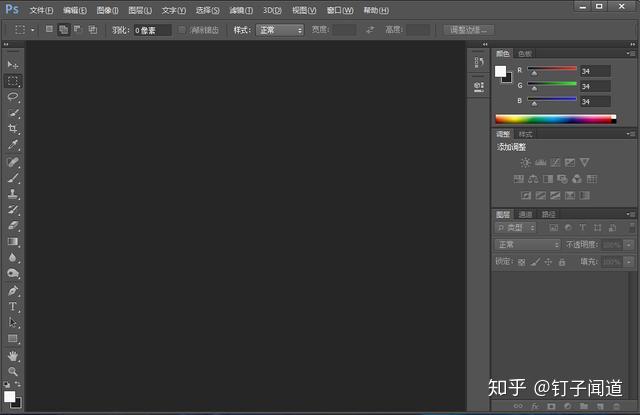Click the color spectrum ramp
Viewport: 640px width, 415px height.
[x=556, y=119]
